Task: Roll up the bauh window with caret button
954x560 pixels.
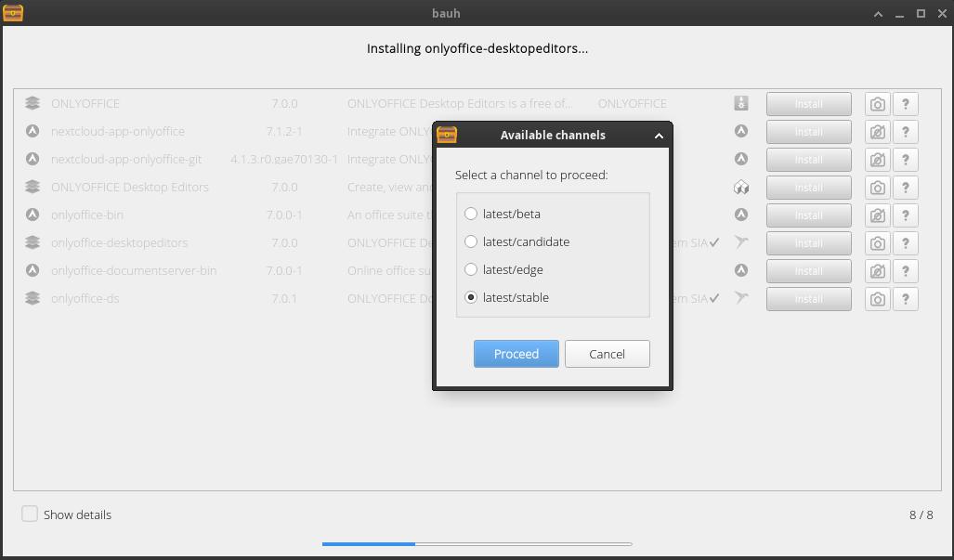Action: (x=878, y=14)
